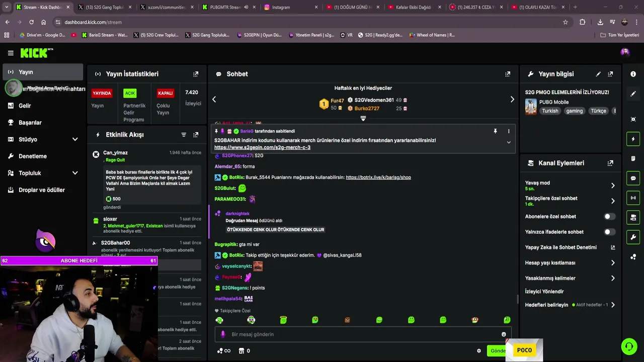
Task: Open Başarılar in left sidebar
Action: click(x=42, y=123)
